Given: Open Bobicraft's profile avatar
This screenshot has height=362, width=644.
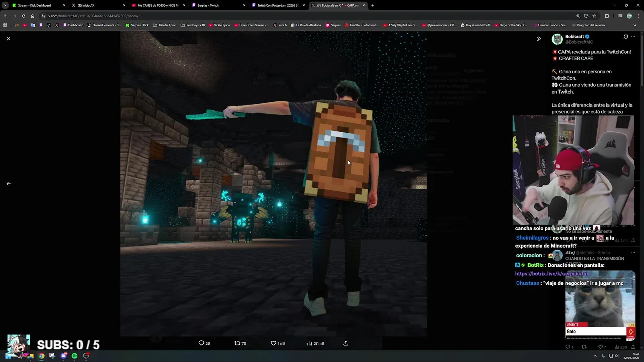Looking at the screenshot, I should coord(557,39).
